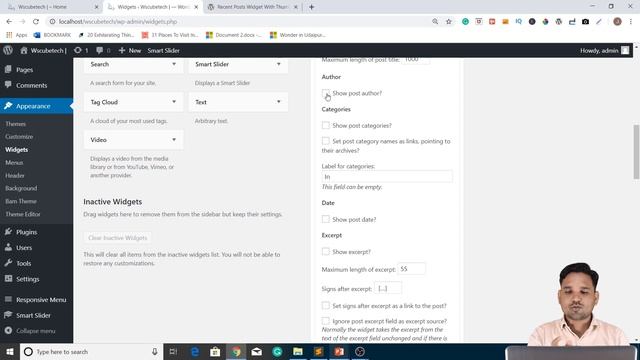Open PowerPoint from taskbar
Viewport: 640px width, 360px height.
(x=339, y=351)
